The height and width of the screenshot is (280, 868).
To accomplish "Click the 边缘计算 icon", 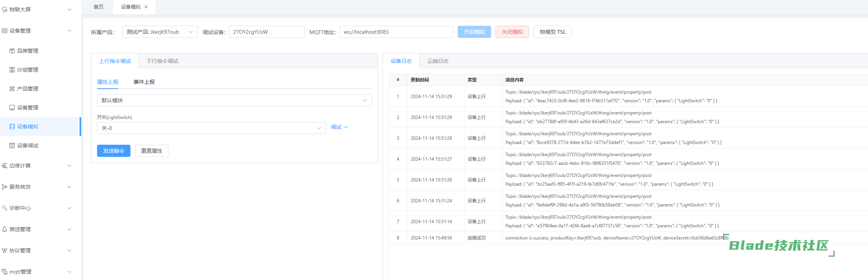I will click(x=5, y=166).
